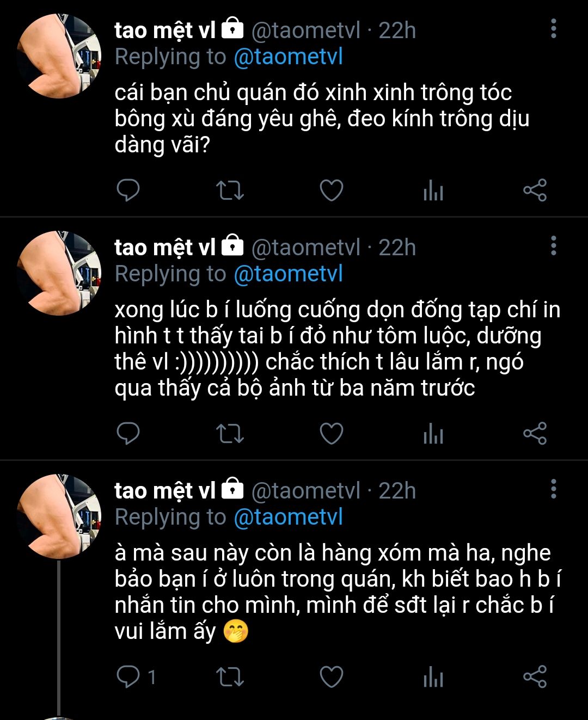Viewport: 588px width, 720px height.
Task: Like the tweet about tai đỏ như tôm luộc
Action: pyautogui.click(x=331, y=434)
